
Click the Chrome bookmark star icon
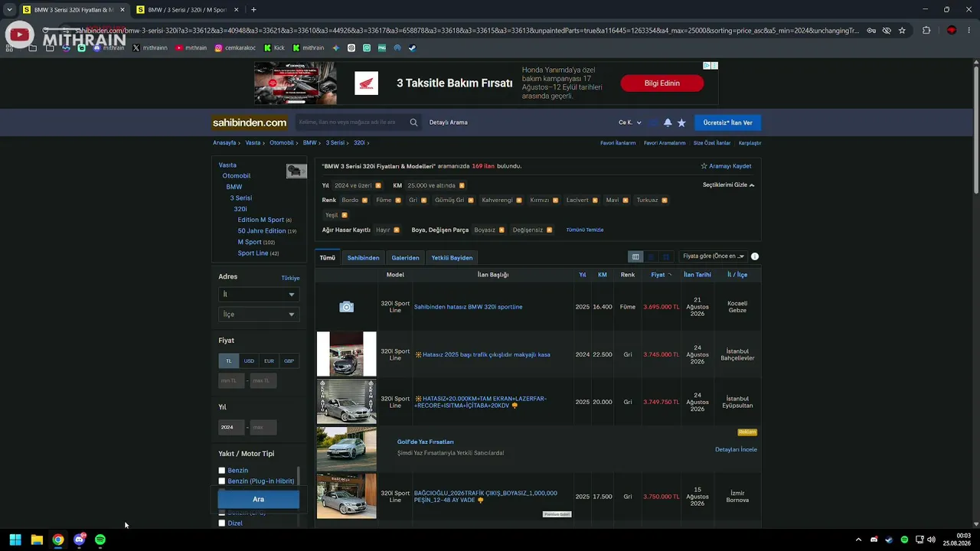coord(902,31)
